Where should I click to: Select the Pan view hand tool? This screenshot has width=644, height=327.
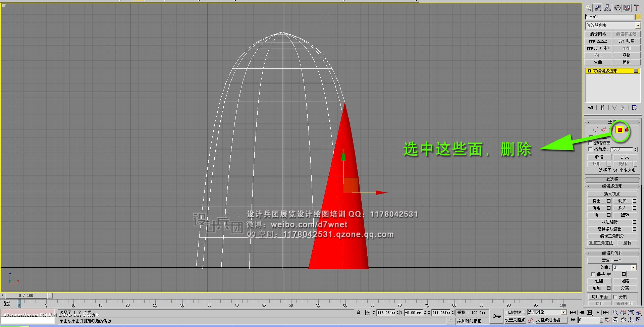(623, 320)
